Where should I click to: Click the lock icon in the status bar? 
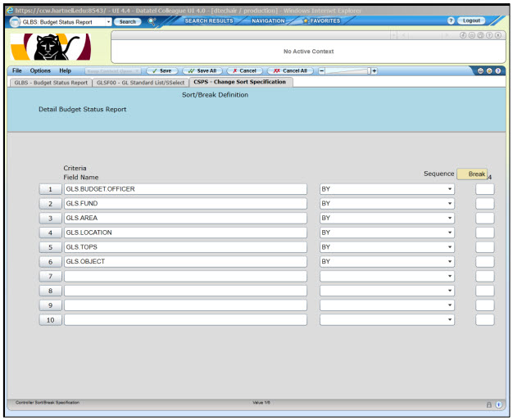[489, 404]
